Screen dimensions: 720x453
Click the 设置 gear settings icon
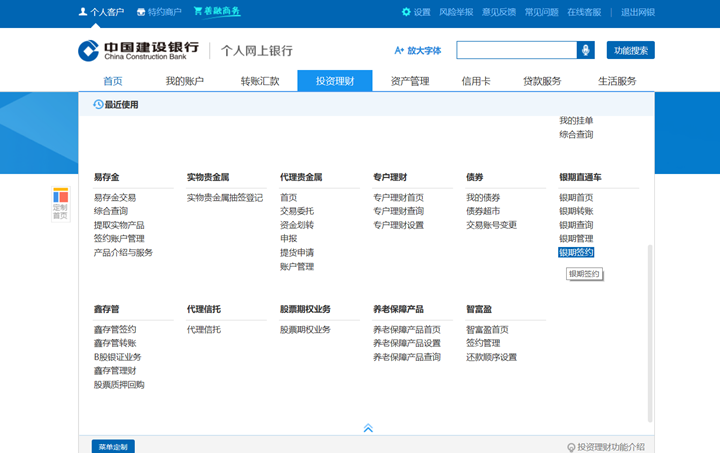pyautogui.click(x=406, y=12)
